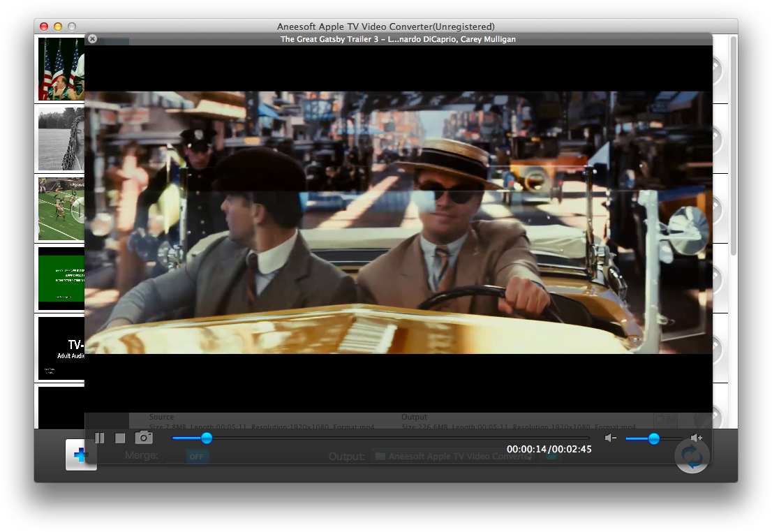Viewport: 772px width, 532px height.
Task: Select the black-and-white woman video thumbnail
Action: pyautogui.click(x=61, y=139)
